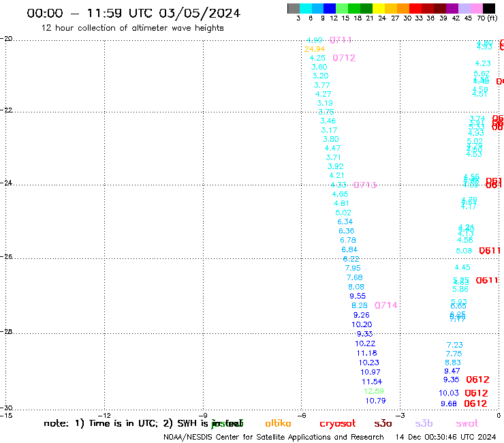Screen dimensions: 504x443
Task: Click the light green 15 ft legend swatch
Action: click(342, 8)
